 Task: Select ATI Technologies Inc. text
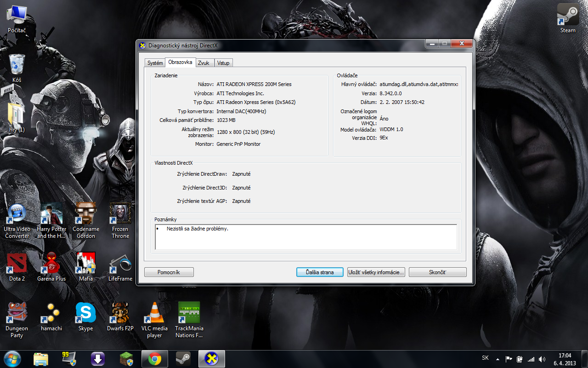tap(240, 93)
